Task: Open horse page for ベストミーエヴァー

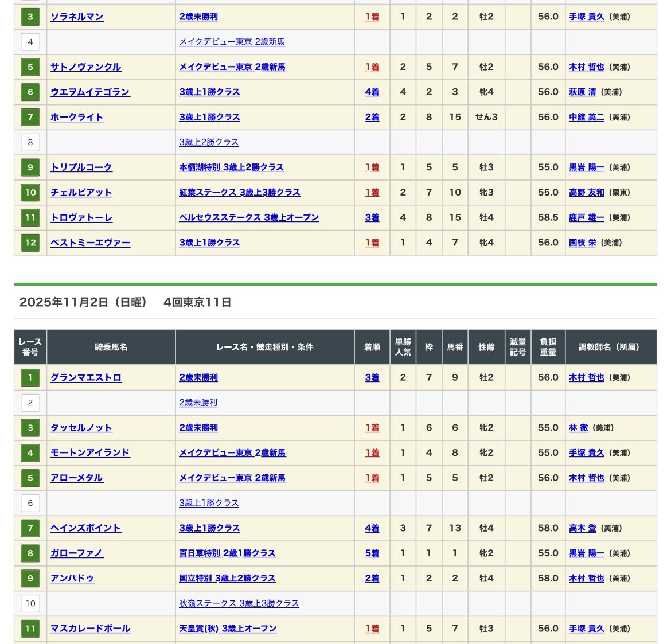Action: pos(90,243)
